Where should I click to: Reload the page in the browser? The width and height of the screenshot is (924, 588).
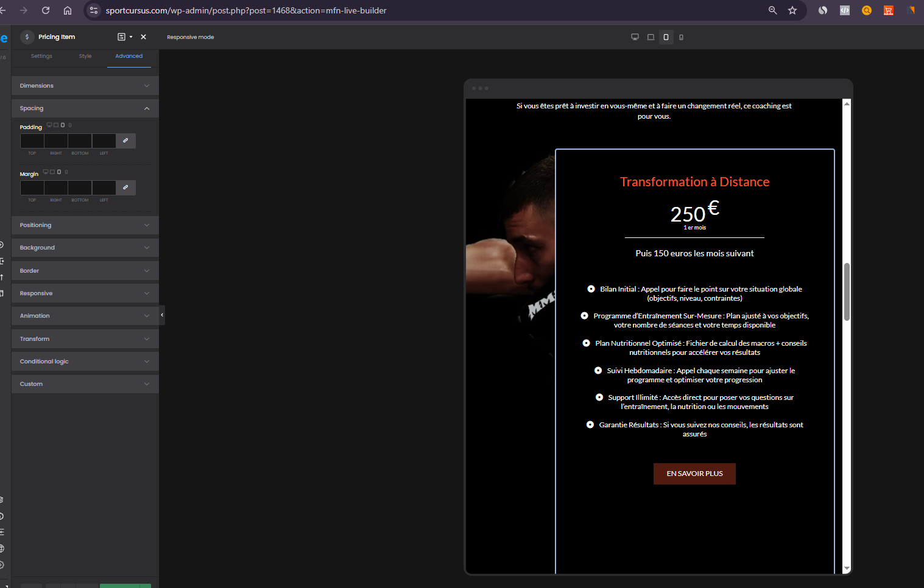coord(46,10)
